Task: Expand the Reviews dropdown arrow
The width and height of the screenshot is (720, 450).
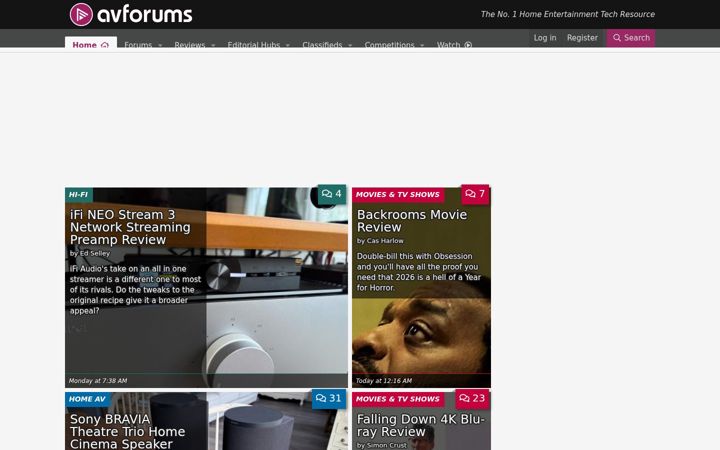Action: click(213, 45)
